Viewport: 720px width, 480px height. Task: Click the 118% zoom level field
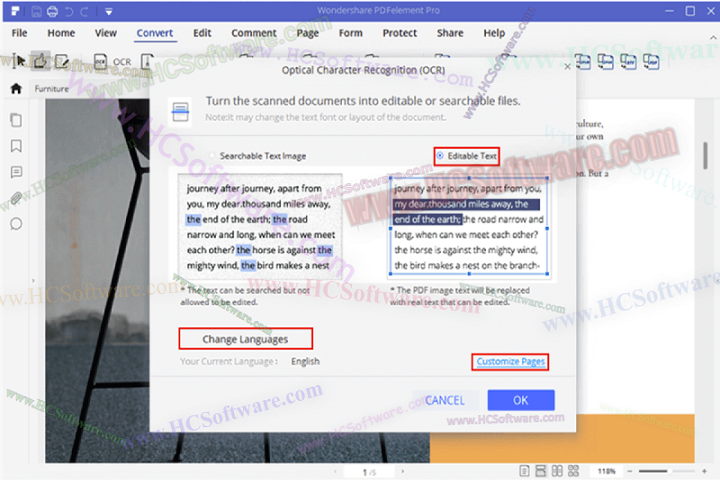coord(607,471)
